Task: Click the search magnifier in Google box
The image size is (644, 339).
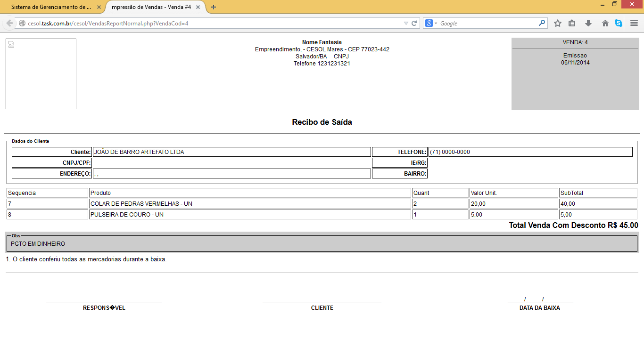Action: click(542, 23)
